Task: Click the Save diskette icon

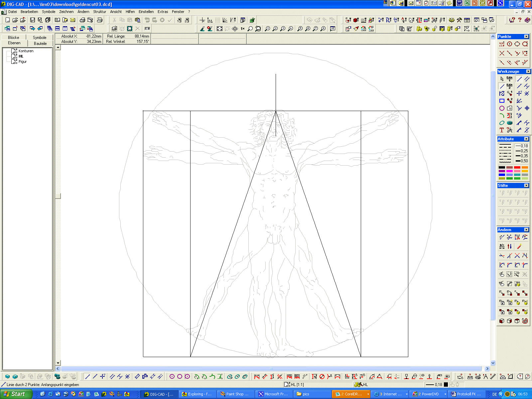Action: (33, 20)
